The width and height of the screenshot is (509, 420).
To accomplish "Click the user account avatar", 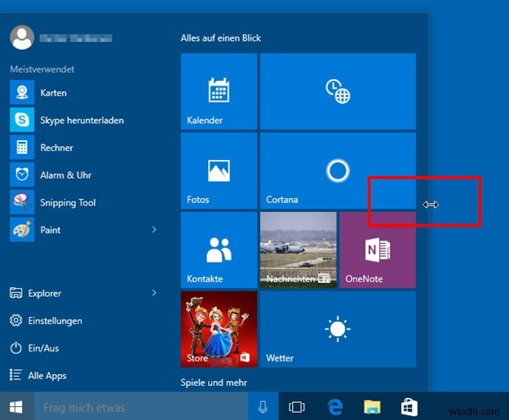I will (22, 38).
